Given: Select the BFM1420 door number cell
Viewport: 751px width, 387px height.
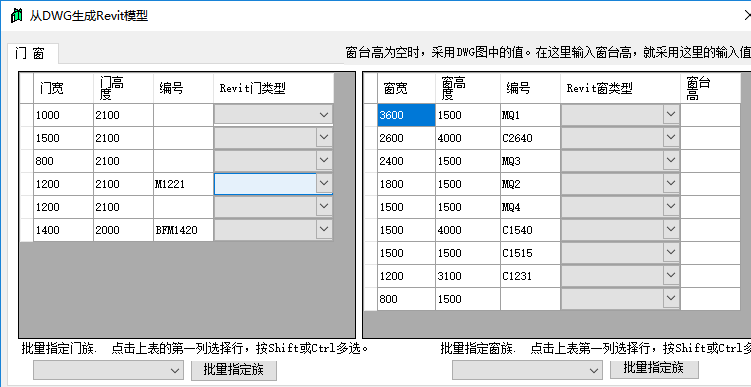Looking at the screenshot, I should 183,230.
